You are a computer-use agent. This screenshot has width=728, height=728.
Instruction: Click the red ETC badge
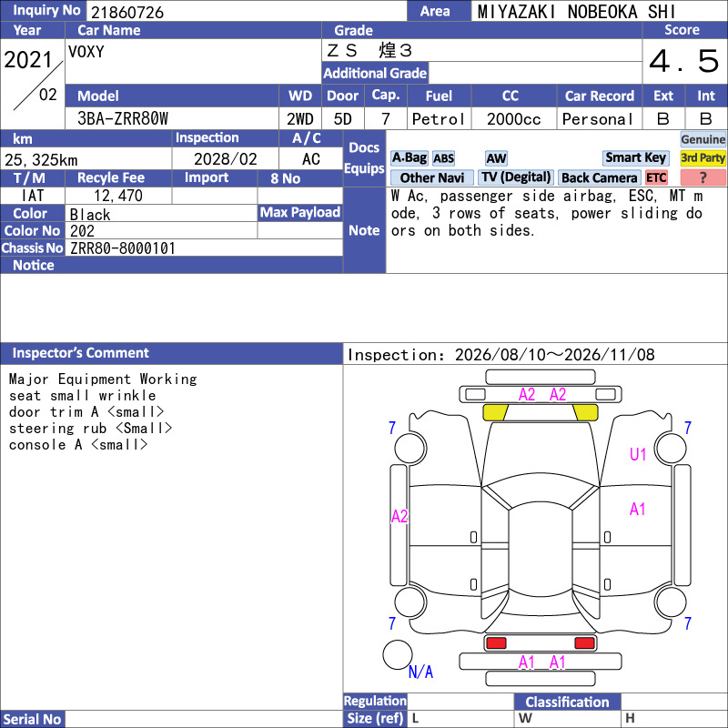coord(656,177)
